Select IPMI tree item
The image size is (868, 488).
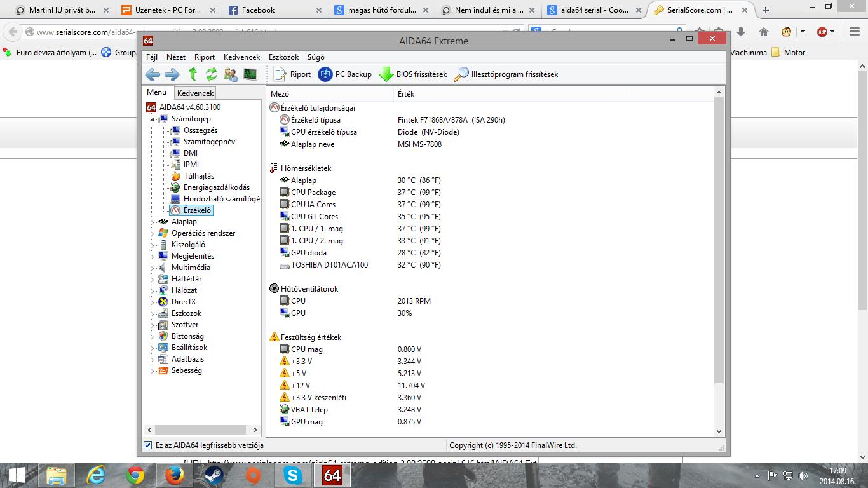(191, 165)
